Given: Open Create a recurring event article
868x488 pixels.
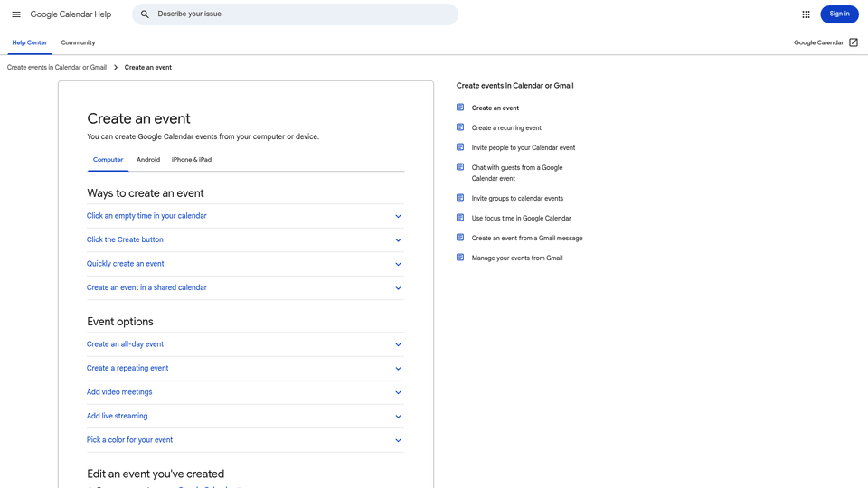Looking at the screenshot, I should click(x=506, y=127).
